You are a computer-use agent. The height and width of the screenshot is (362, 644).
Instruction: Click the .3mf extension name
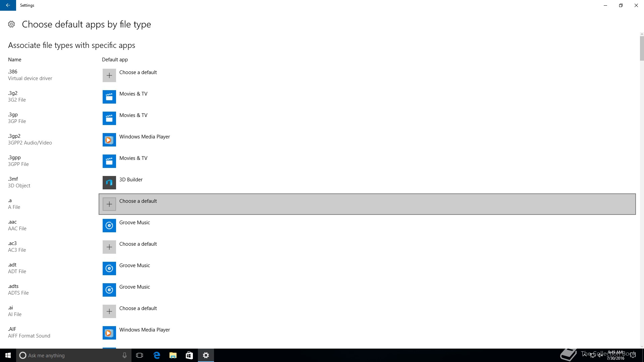click(13, 179)
